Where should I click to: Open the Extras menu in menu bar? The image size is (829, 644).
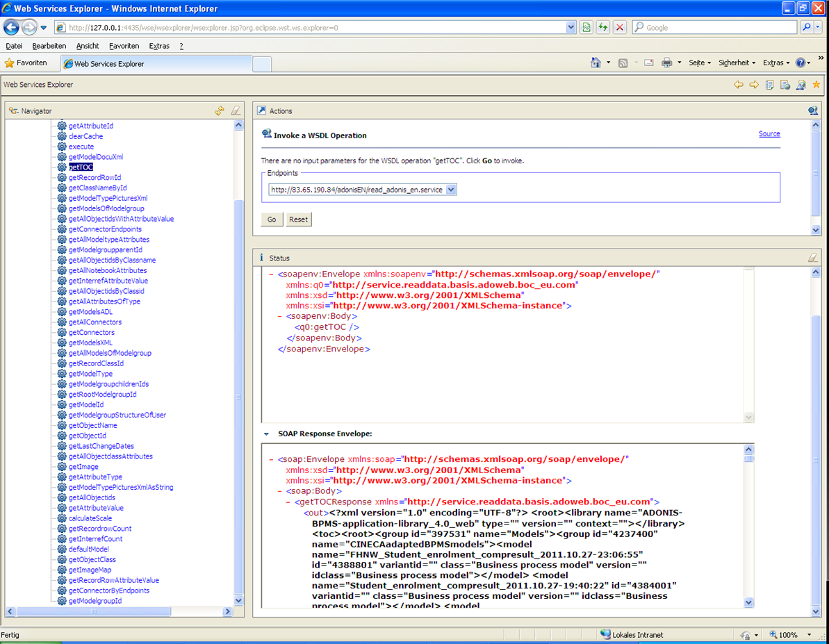[159, 46]
